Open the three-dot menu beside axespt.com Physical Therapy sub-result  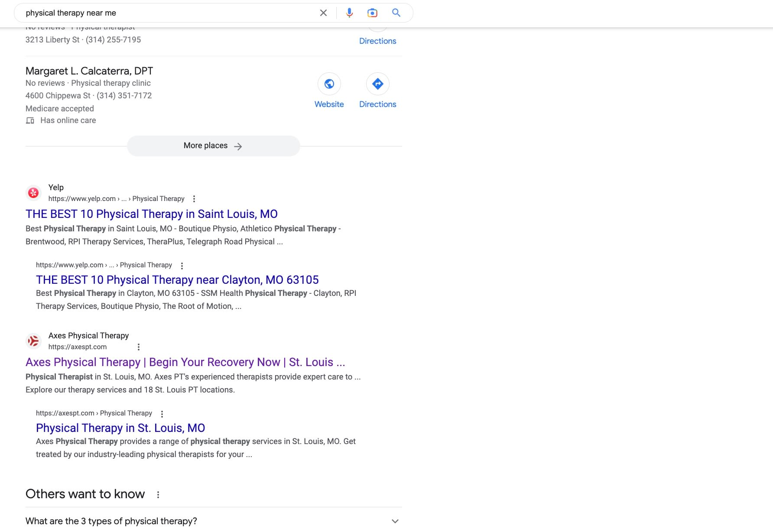click(x=162, y=414)
